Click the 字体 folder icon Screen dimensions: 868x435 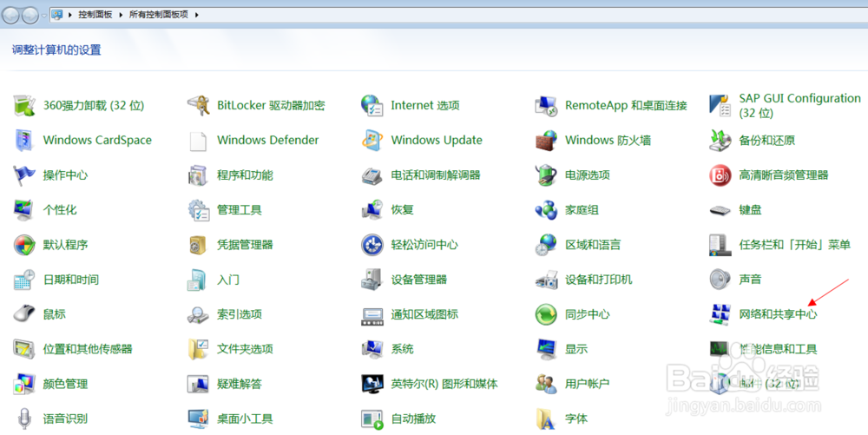point(546,419)
